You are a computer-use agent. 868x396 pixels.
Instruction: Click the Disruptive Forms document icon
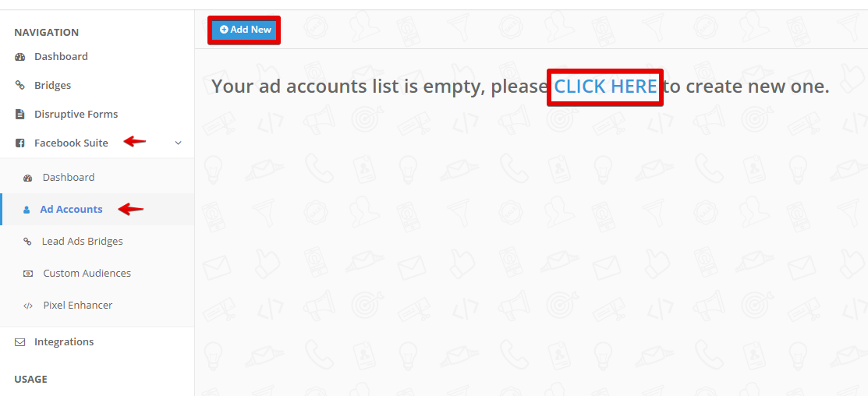(20, 115)
